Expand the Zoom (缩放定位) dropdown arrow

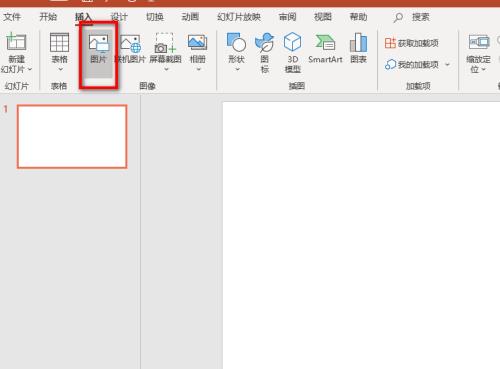pos(483,69)
